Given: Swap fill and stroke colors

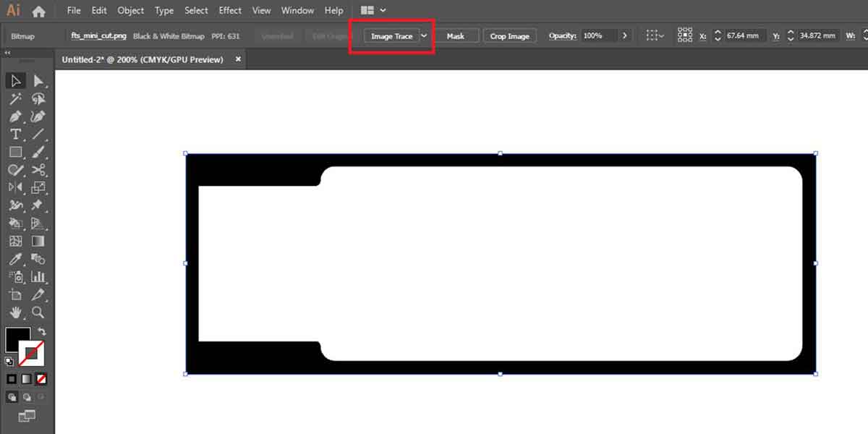Looking at the screenshot, I should coord(41,332).
